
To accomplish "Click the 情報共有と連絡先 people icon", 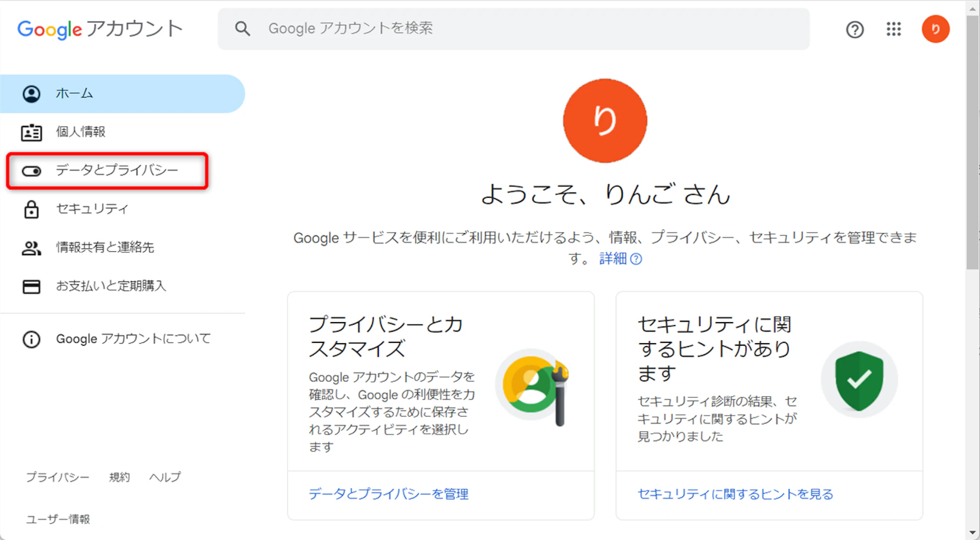I will (x=32, y=248).
